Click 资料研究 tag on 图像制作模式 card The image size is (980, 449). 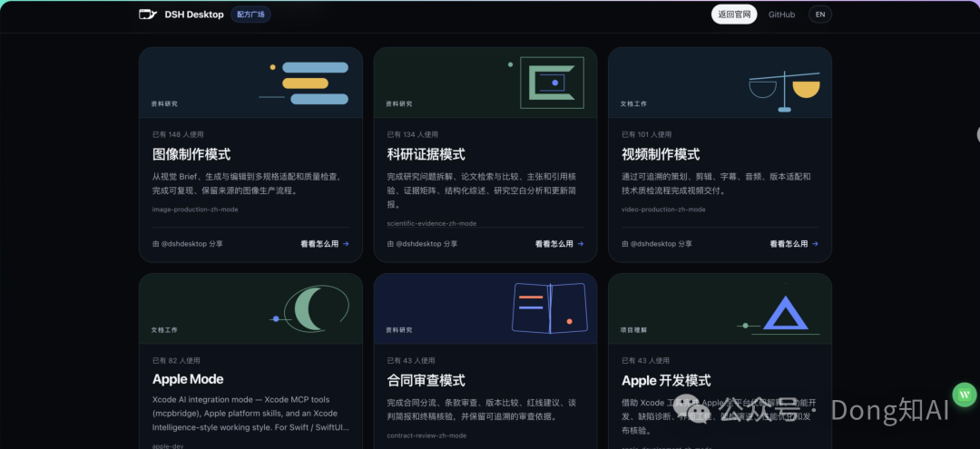[164, 103]
